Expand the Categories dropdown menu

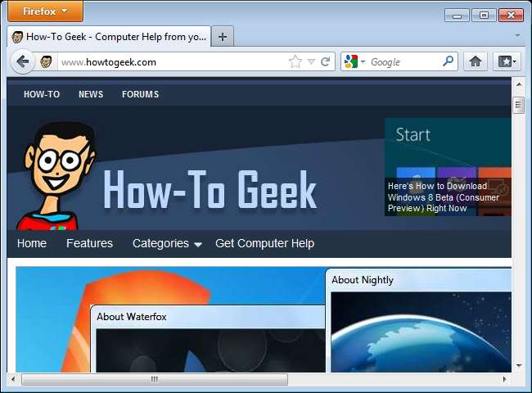click(x=167, y=244)
